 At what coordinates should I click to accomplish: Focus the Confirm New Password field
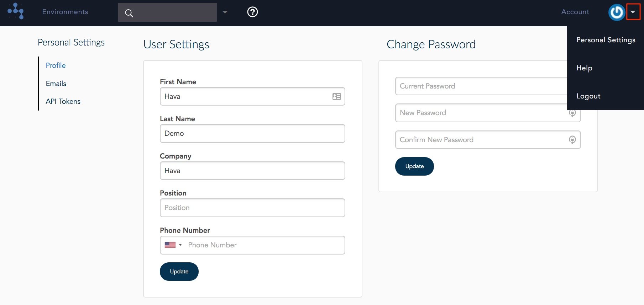(x=488, y=140)
